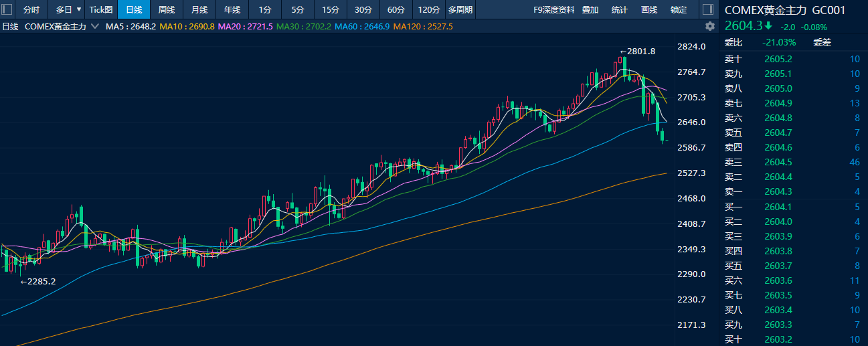Image resolution: width=868 pixels, height=346 pixels.
Task: Show the 15分 minute chart
Action: 330,9
